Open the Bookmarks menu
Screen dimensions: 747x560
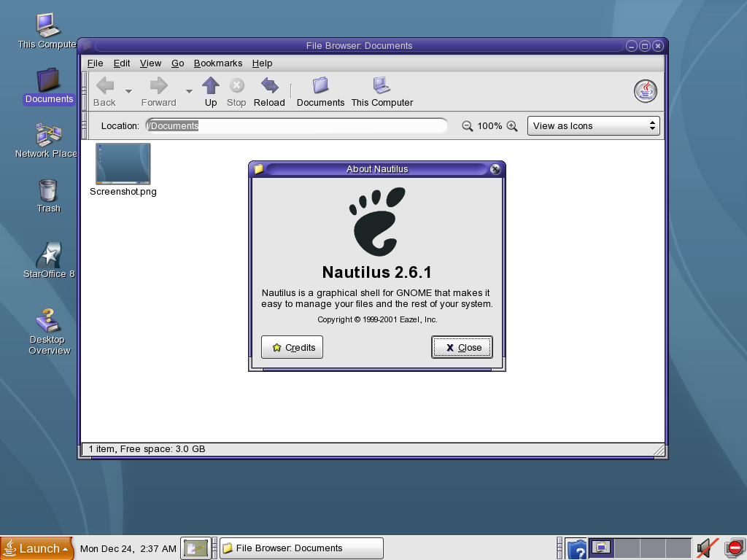click(x=218, y=63)
